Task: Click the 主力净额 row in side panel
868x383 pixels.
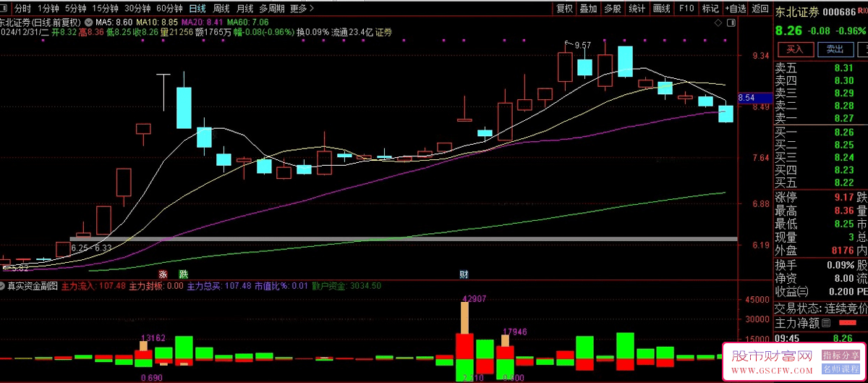Action: 821,322
